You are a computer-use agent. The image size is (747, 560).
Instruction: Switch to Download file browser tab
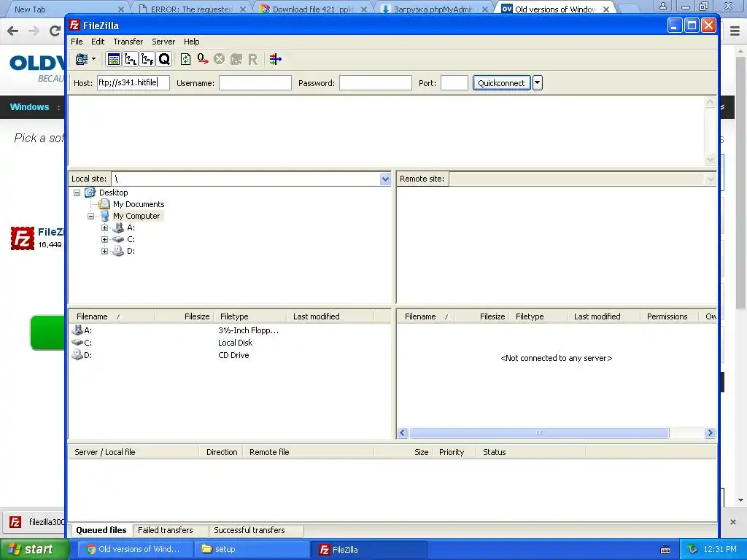click(x=312, y=9)
